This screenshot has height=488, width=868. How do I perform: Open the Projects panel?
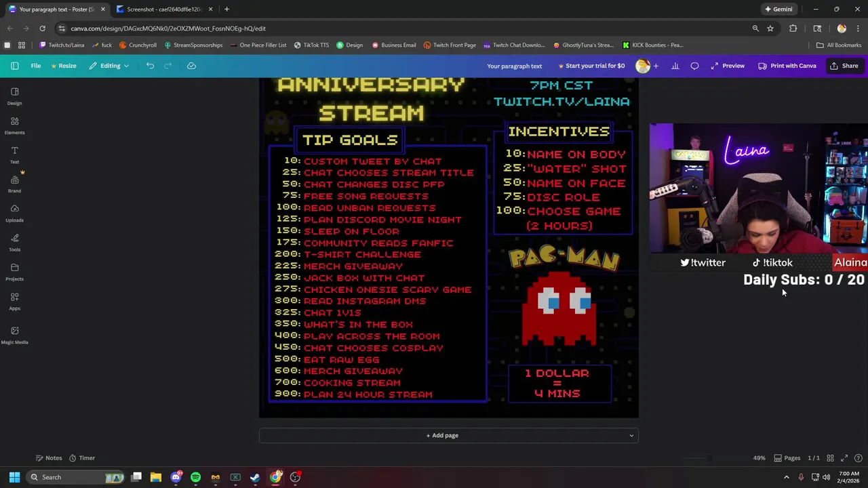tap(14, 272)
